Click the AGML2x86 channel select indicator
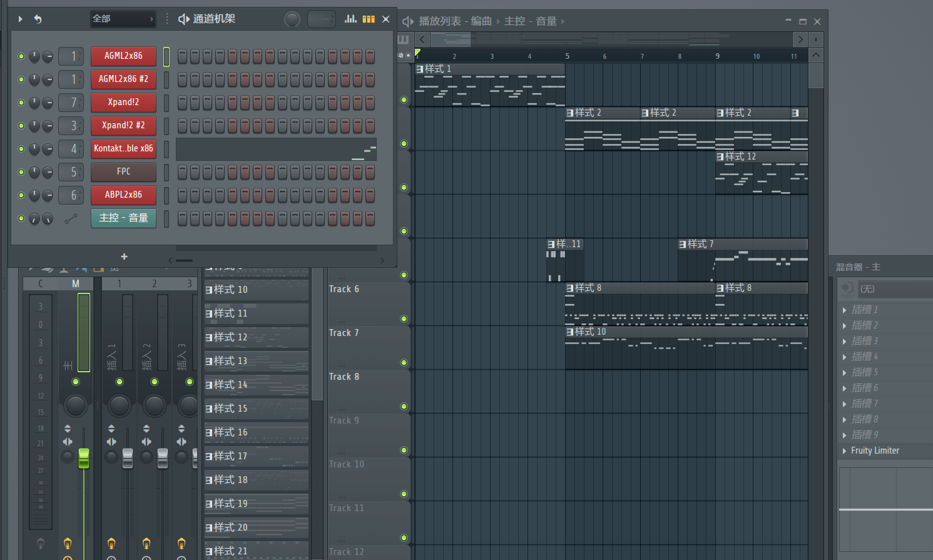This screenshot has width=933, height=560. [x=166, y=56]
